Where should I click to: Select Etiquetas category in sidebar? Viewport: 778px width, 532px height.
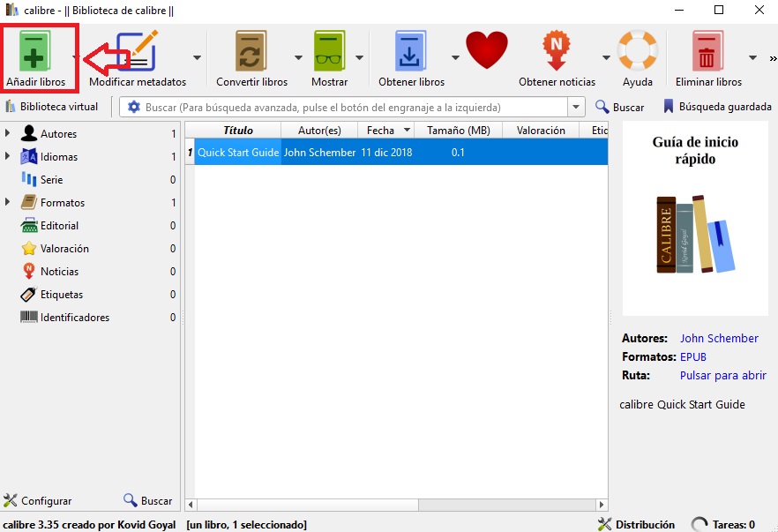61,295
